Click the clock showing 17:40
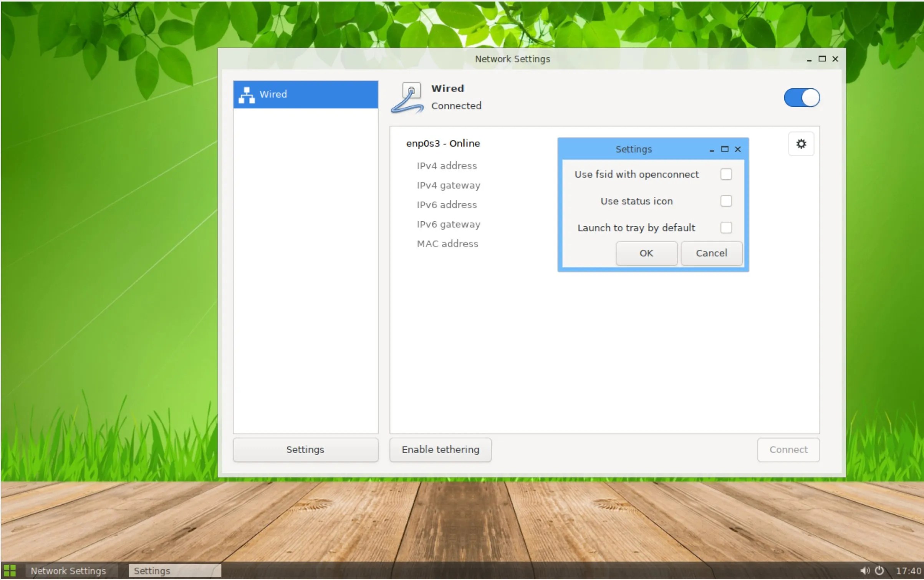 (x=908, y=571)
